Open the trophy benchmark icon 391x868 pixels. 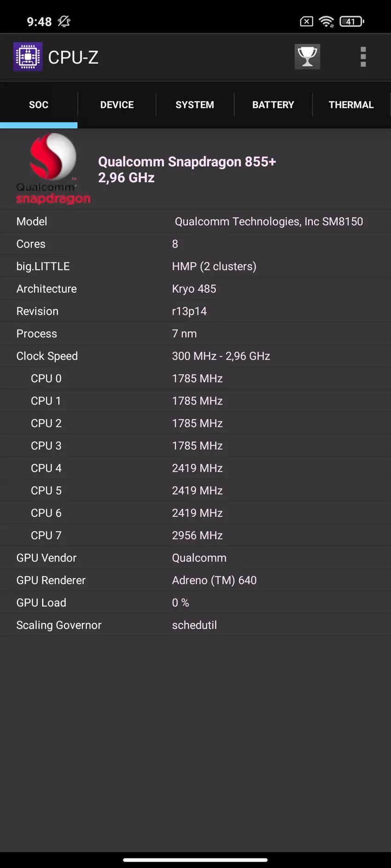[307, 57]
